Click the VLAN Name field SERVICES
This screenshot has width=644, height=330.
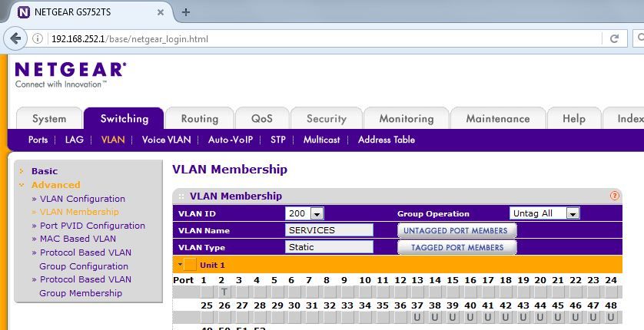tap(329, 230)
